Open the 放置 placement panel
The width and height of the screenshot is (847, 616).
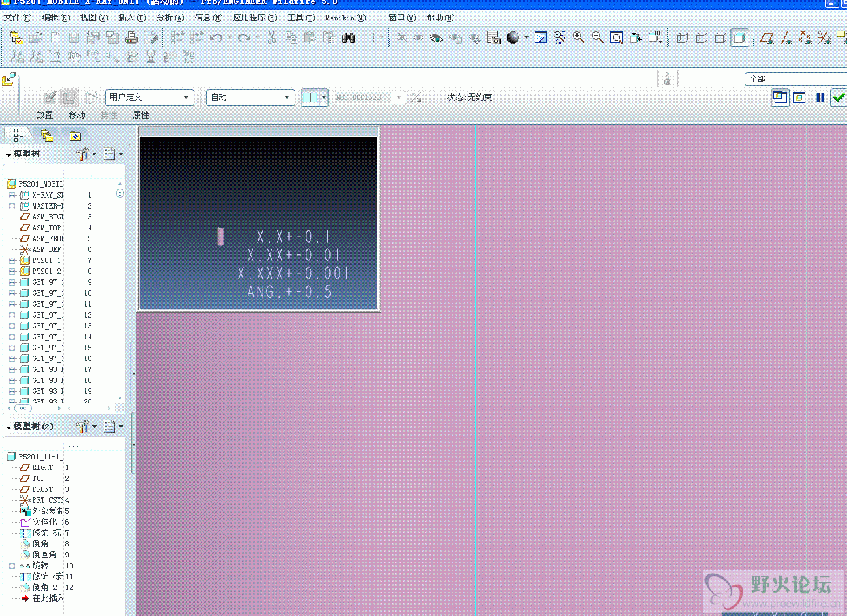(44, 115)
